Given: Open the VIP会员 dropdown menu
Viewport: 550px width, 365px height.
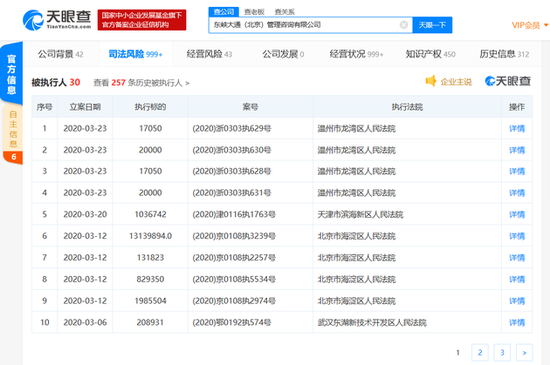Looking at the screenshot, I should click(x=530, y=25).
